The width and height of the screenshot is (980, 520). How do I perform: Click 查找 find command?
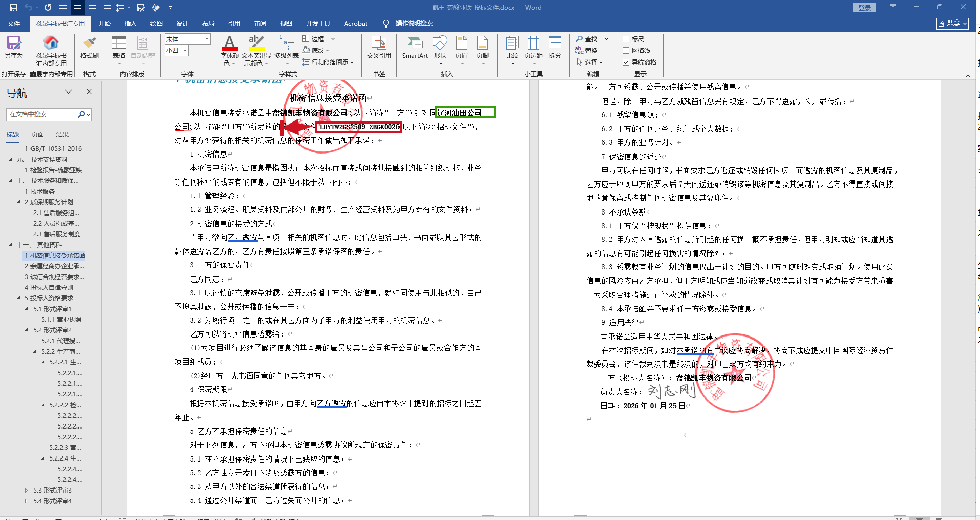(587, 39)
